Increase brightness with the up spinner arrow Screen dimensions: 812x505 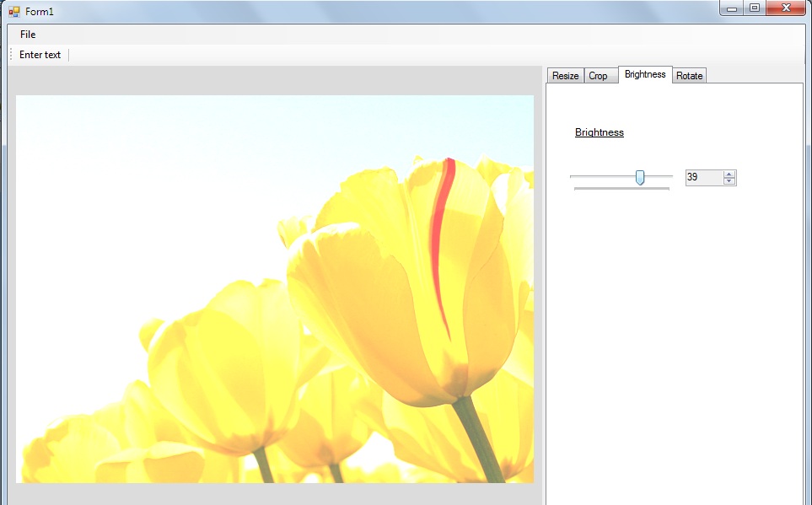pos(729,174)
